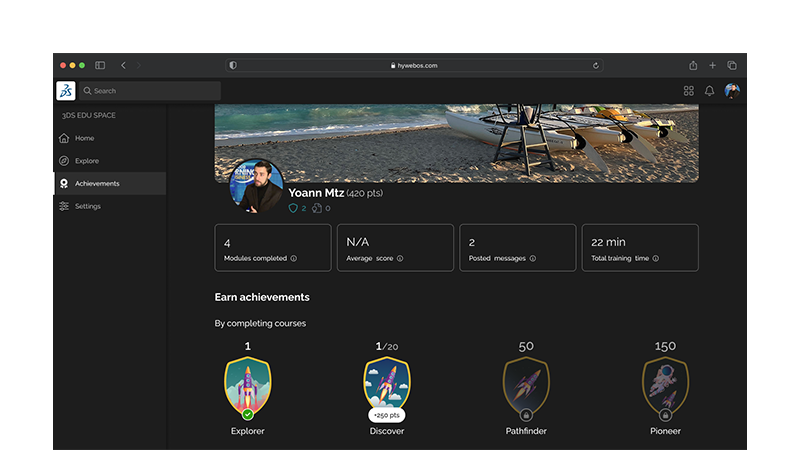Click the +250 pts label
This screenshot has height=450, width=800.
386,414
